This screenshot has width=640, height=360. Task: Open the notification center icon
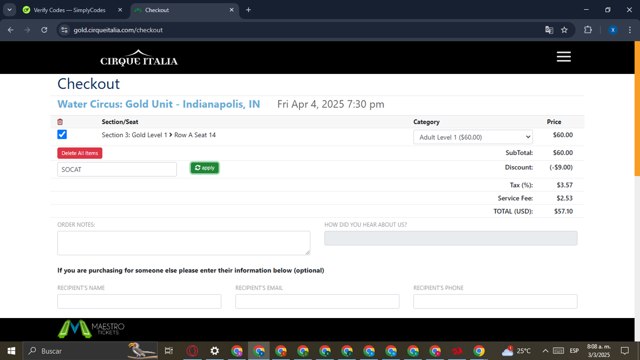pyautogui.click(x=624, y=351)
